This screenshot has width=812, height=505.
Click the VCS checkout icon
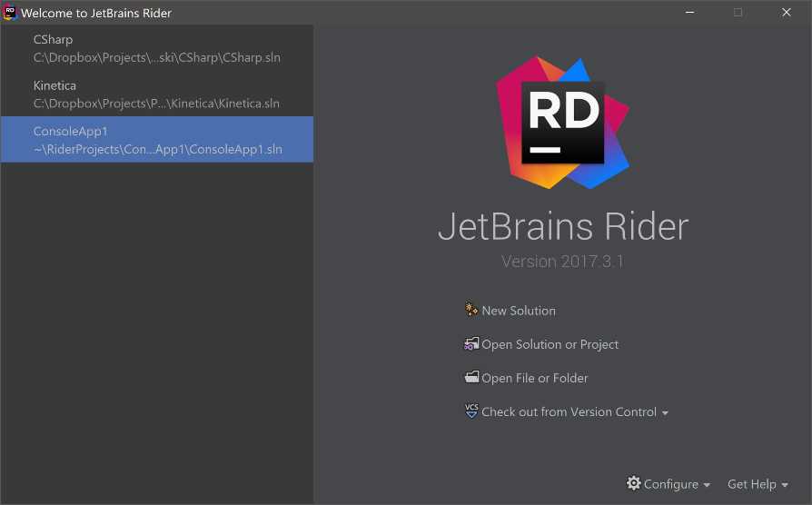pyautogui.click(x=471, y=411)
